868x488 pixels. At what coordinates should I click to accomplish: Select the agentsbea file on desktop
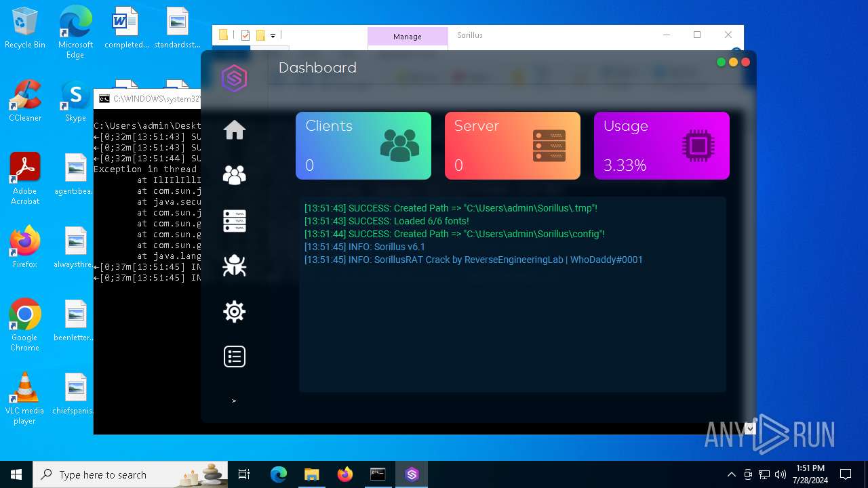click(x=75, y=174)
